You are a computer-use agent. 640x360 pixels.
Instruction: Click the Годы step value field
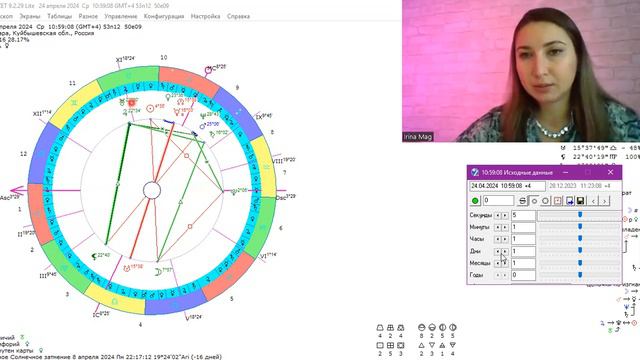(x=523, y=275)
